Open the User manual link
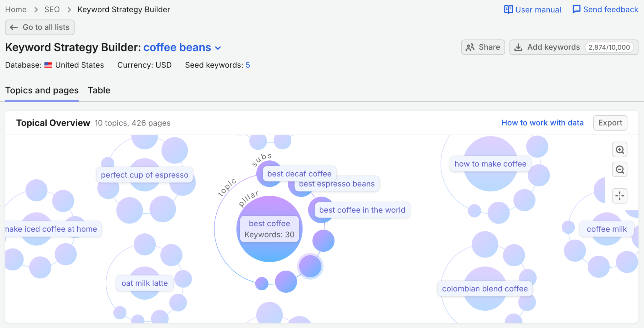The height and width of the screenshot is (328, 644). [x=532, y=9]
